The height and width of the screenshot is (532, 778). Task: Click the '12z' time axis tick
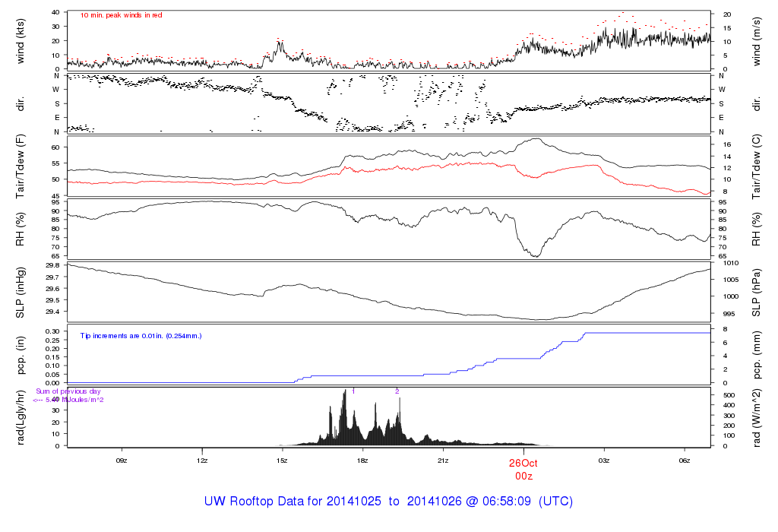[x=202, y=461]
